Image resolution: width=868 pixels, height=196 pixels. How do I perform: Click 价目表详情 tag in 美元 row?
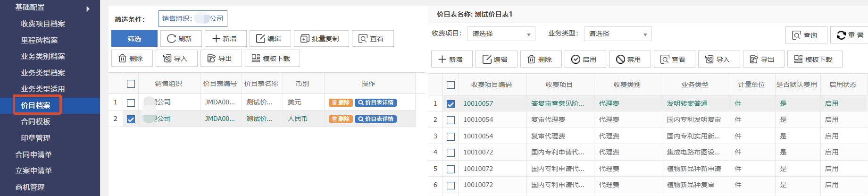376,102
